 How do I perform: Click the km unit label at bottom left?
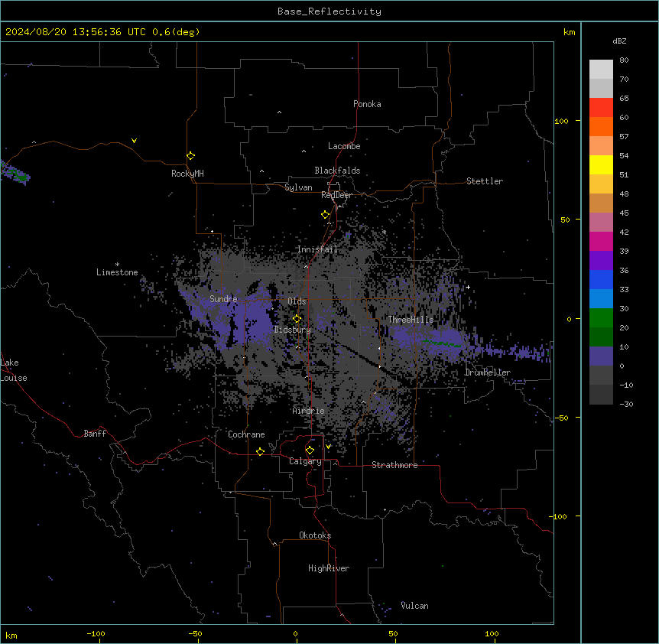pos(11,636)
